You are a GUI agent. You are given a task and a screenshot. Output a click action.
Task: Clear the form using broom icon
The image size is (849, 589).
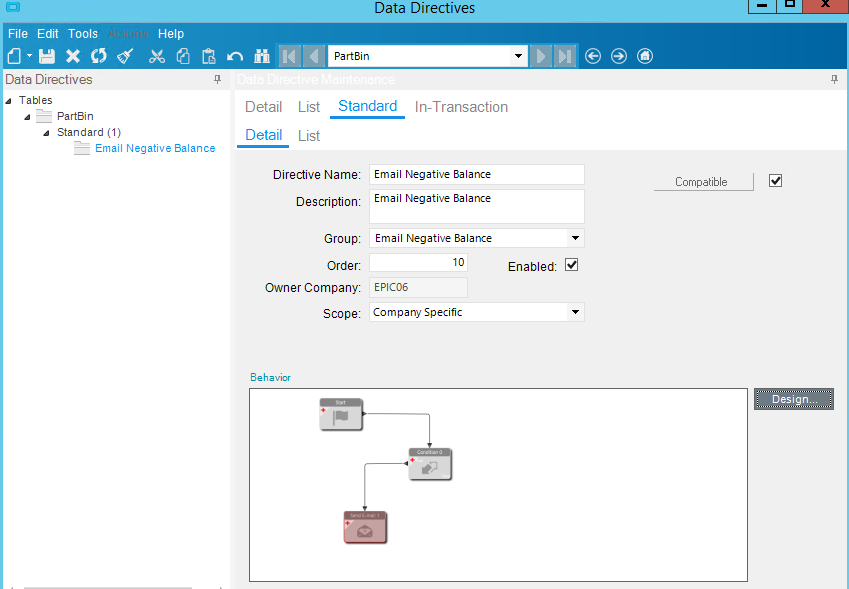click(125, 56)
